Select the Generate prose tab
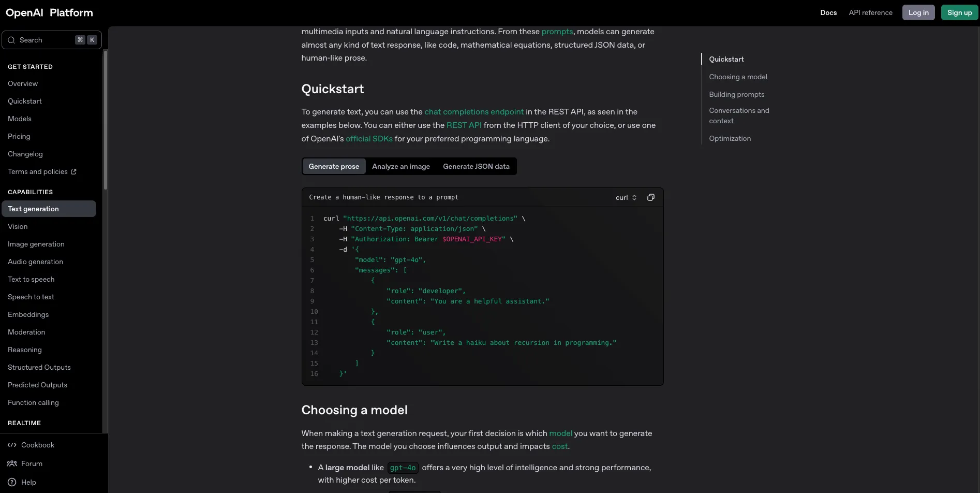The image size is (980, 493). tap(334, 166)
